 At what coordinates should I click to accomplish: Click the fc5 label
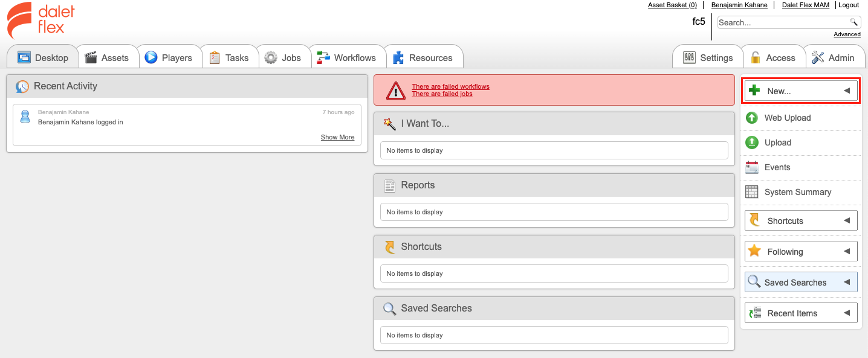(699, 21)
